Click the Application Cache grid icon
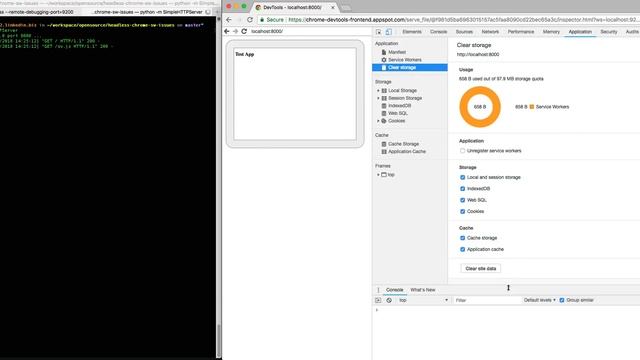Screen dimensions: 640x360 tap(384, 151)
